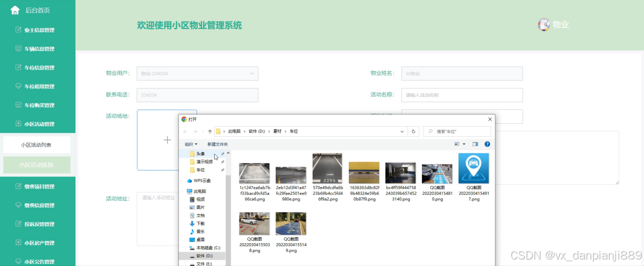The image size is (644, 266).
Task: Open the 小区活动列表 submenu item
Action: click(x=37, y=145)
